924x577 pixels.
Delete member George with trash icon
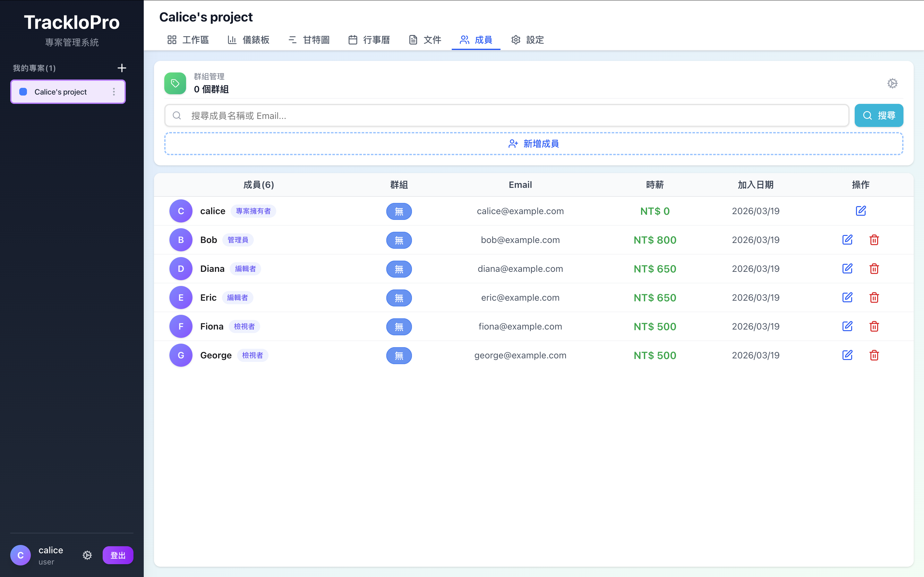tap(874, 355)
